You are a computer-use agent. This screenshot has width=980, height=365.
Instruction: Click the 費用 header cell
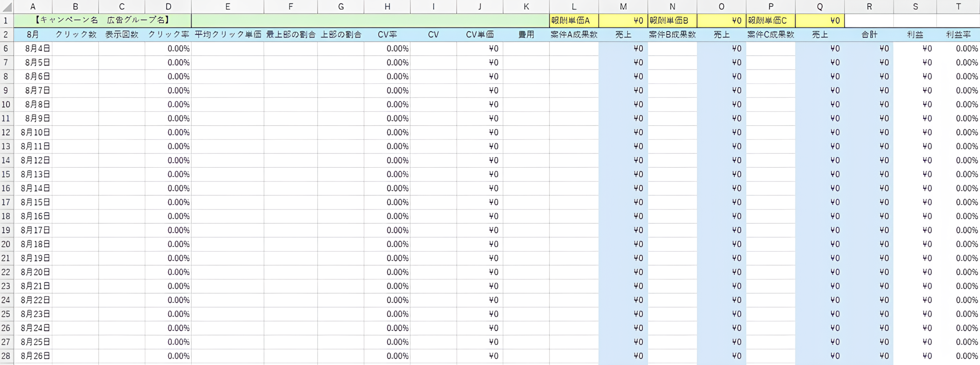pyautogui.click(x=526, y=34)
